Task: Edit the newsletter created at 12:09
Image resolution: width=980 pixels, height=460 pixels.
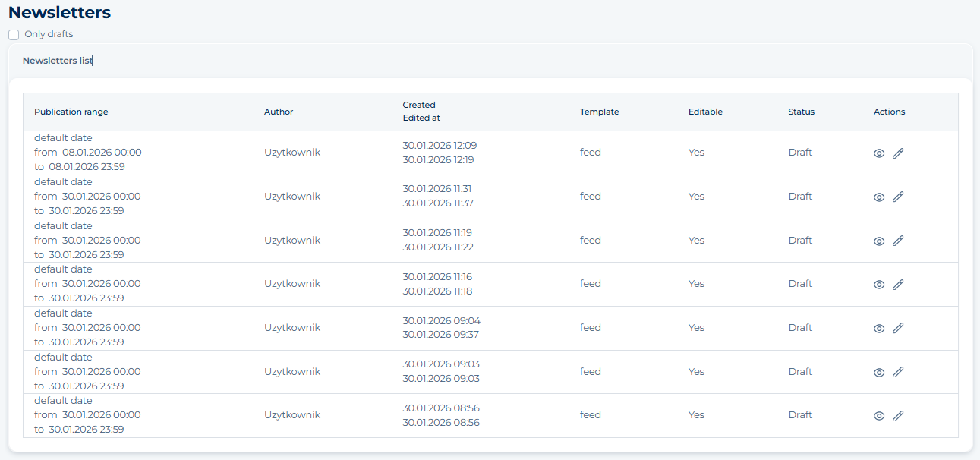Action: 898,153
